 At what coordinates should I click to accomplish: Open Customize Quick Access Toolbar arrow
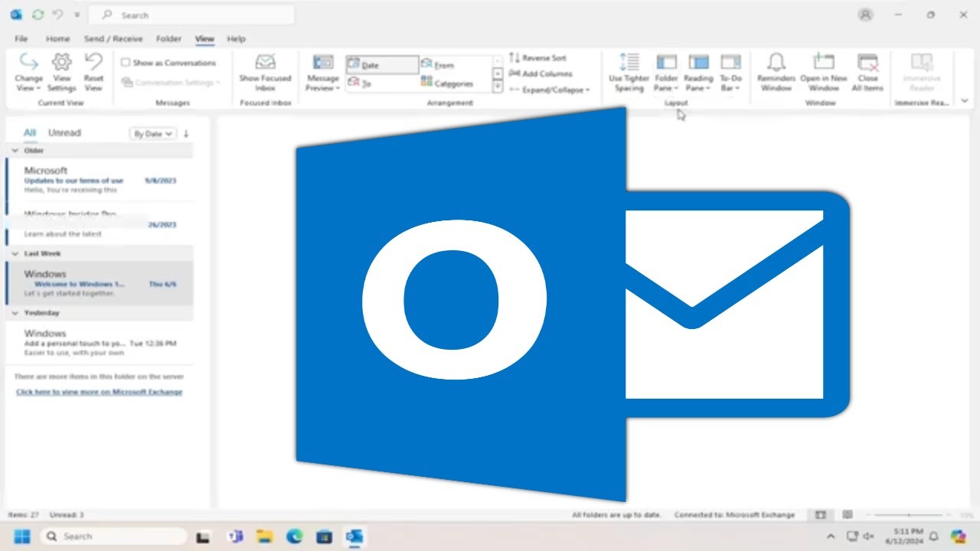[x=77, y=15]
